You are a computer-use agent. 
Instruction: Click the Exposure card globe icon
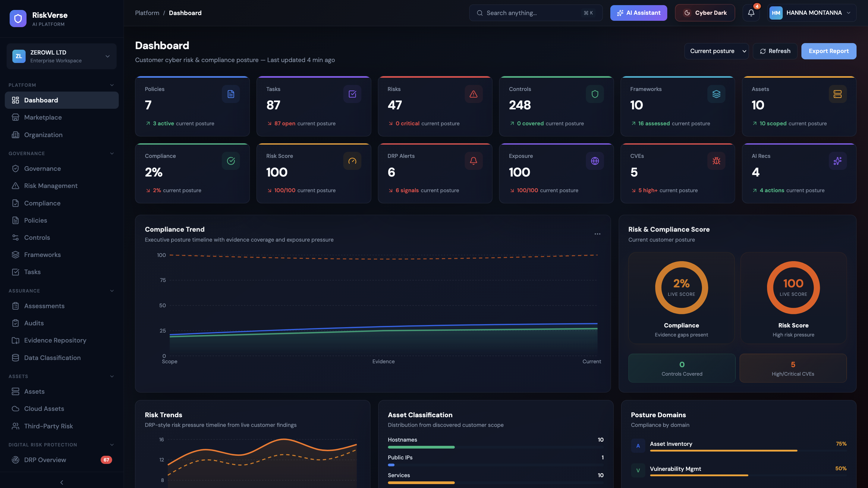click(595, 161)
